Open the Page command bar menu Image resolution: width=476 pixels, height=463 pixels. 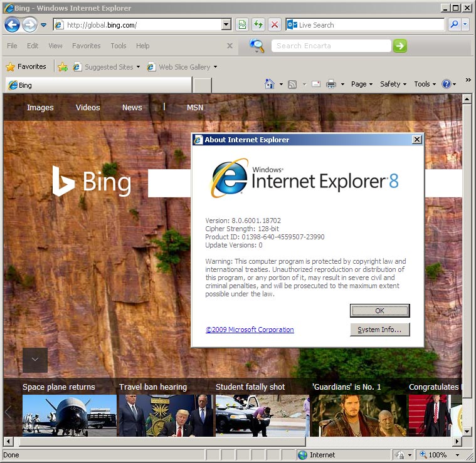(362, 84)
